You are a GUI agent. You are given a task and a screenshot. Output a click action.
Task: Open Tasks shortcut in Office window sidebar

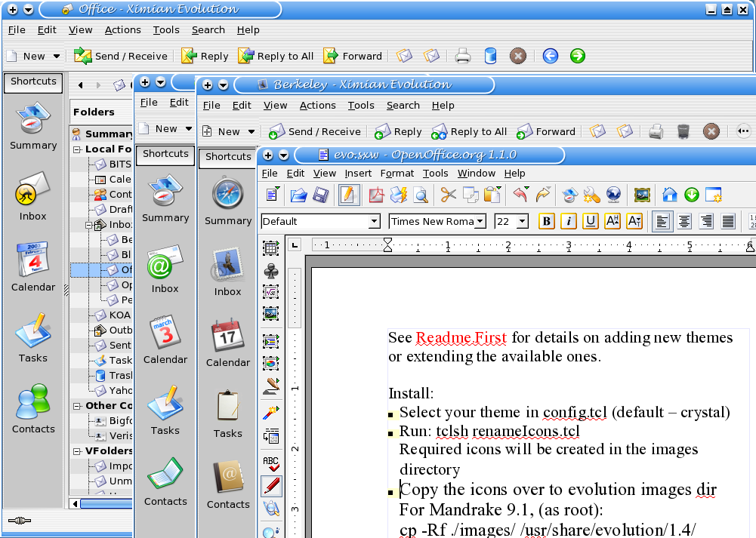pyautogui.click(x=33, y=338)
